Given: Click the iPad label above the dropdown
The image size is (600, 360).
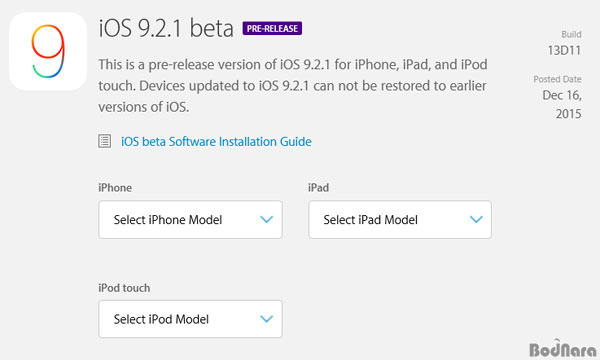Looking at the screenshot, I should click(318, 187).
